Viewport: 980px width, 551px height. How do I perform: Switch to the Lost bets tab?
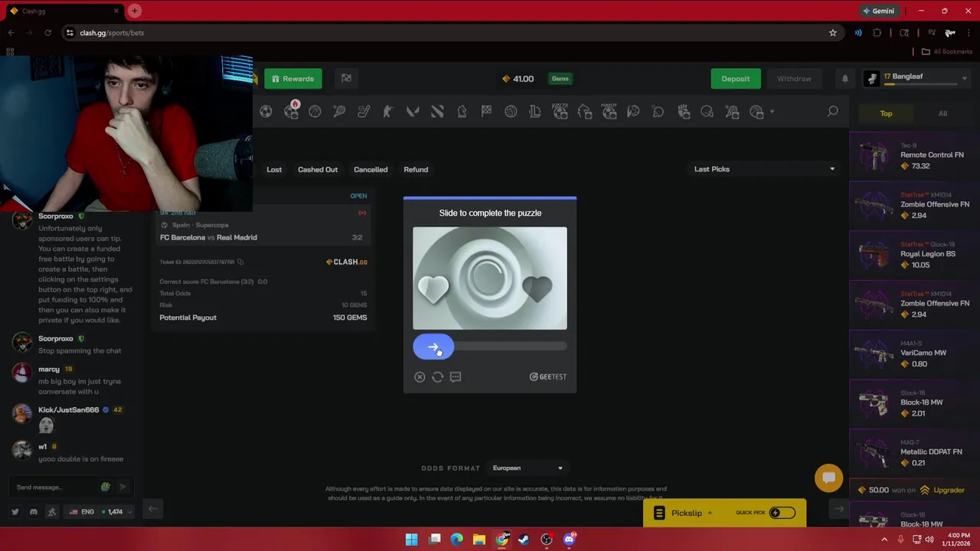[274, 169]
